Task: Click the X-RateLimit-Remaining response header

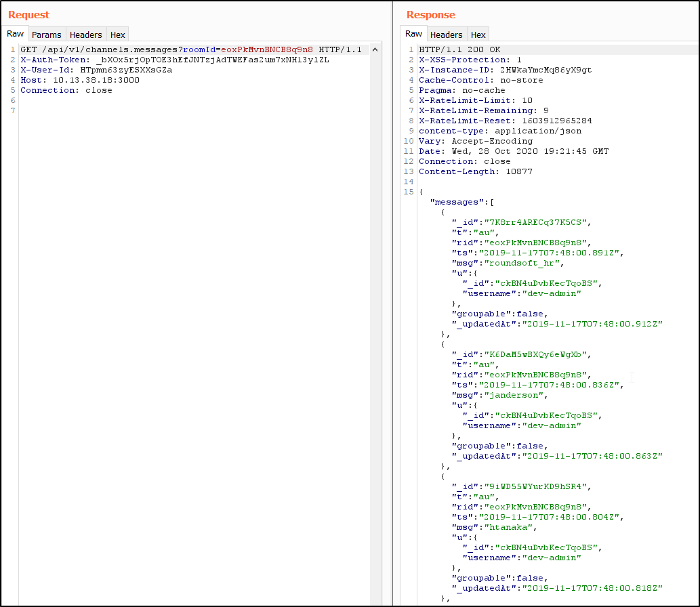Action: (476, 110)
